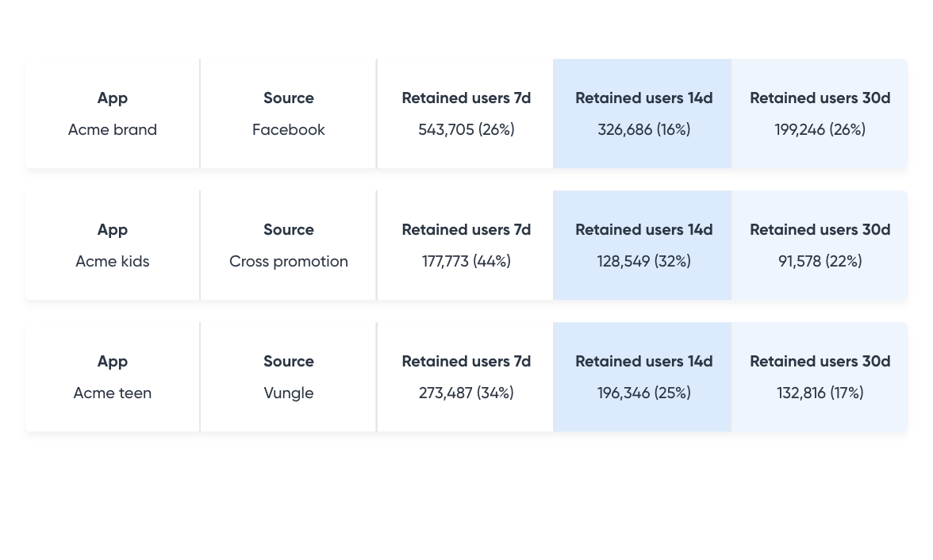Click Retained users 14d label above 326,686
The image size is (933, 560).
[644, 98]
